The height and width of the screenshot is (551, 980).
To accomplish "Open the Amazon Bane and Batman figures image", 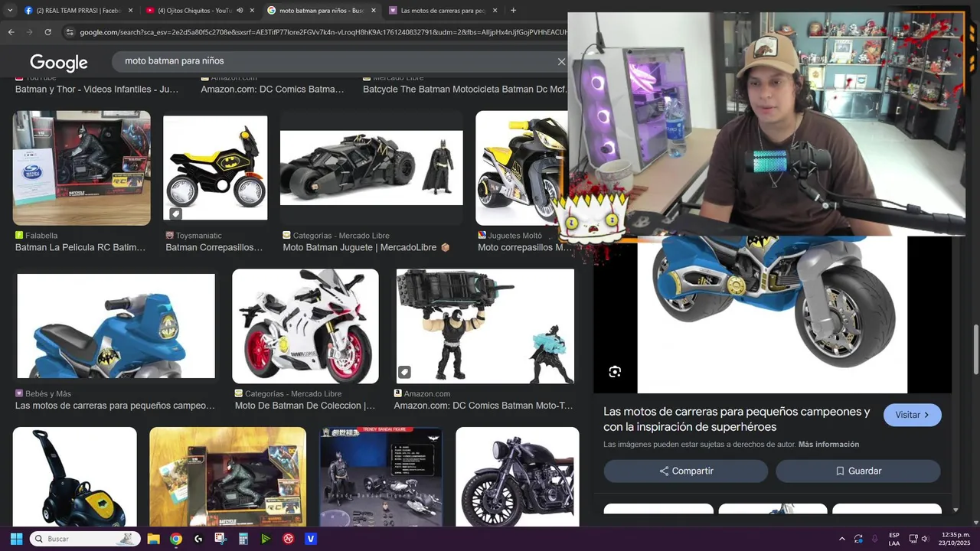I will (x=485, y=326).
